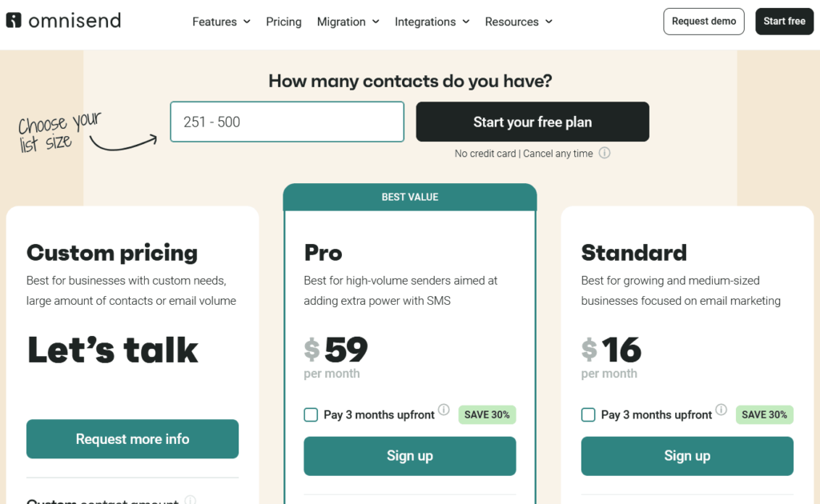This screenshot has height=504, width=820.
Task: Open the Migration dropdown menu
Action: (348, 22)
